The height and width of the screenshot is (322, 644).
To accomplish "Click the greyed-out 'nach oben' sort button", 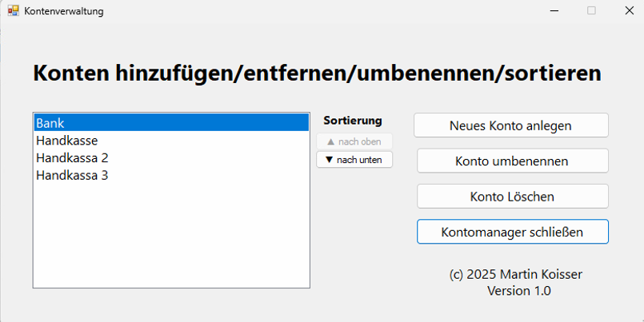I will click(354, 141).
